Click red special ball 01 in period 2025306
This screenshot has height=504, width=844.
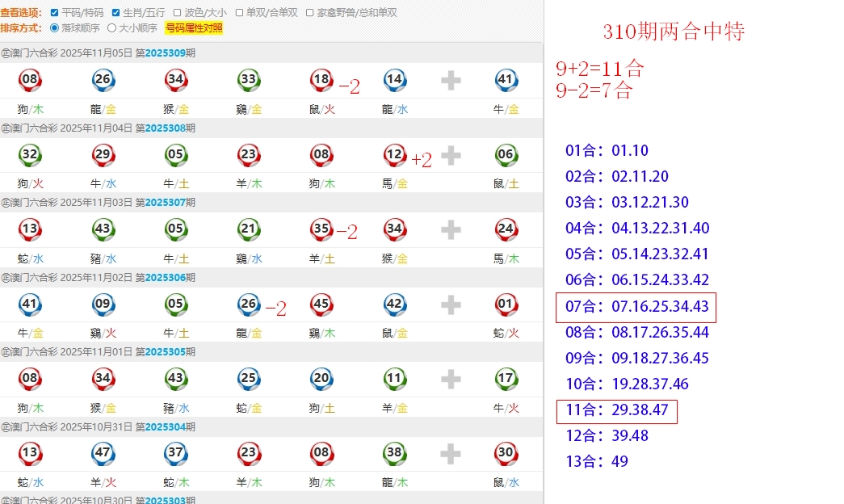pos(506,304)
